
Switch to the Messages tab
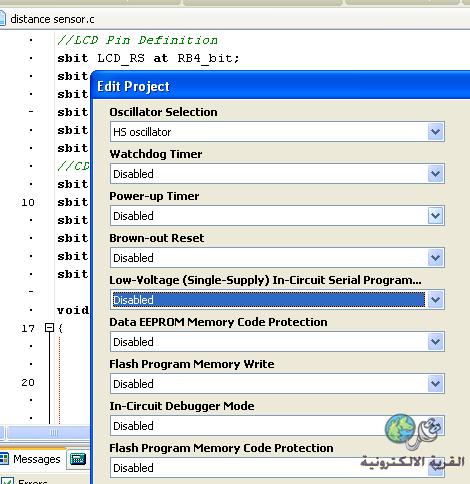31,459
